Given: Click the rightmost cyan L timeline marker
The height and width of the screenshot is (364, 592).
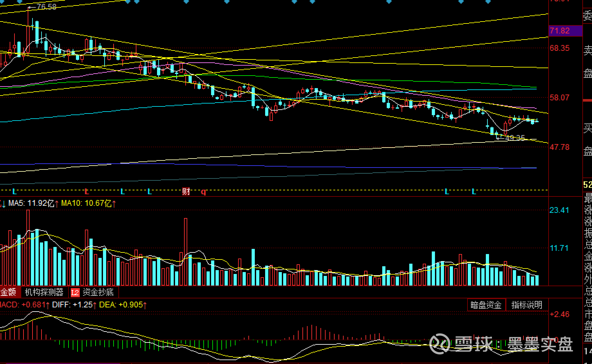Looking at the screenshot, I should click(x=474, y=192).
